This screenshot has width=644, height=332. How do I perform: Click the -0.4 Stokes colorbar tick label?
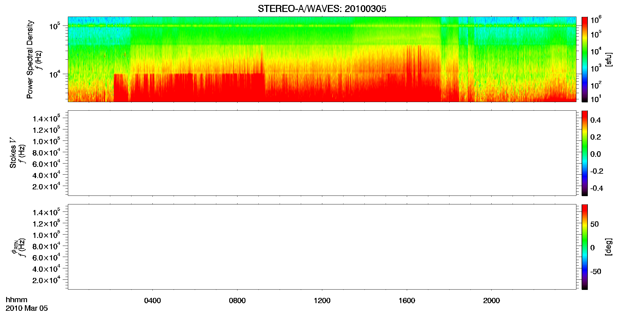point(597,188)
